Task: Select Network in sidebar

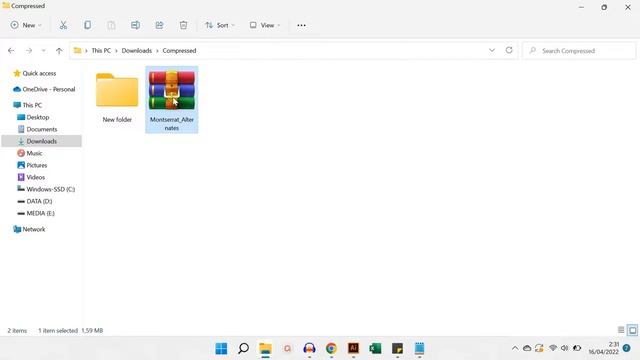Action: (x=33, y=229)
